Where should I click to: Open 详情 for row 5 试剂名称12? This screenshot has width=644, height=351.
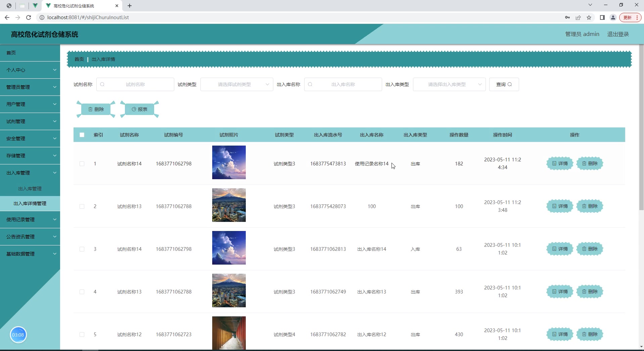(560, 334)
